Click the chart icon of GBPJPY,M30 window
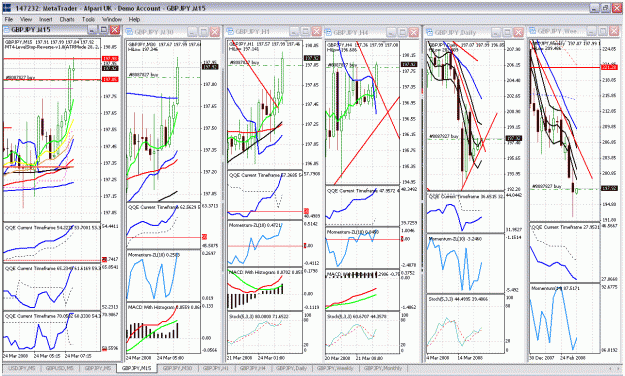 129,32
